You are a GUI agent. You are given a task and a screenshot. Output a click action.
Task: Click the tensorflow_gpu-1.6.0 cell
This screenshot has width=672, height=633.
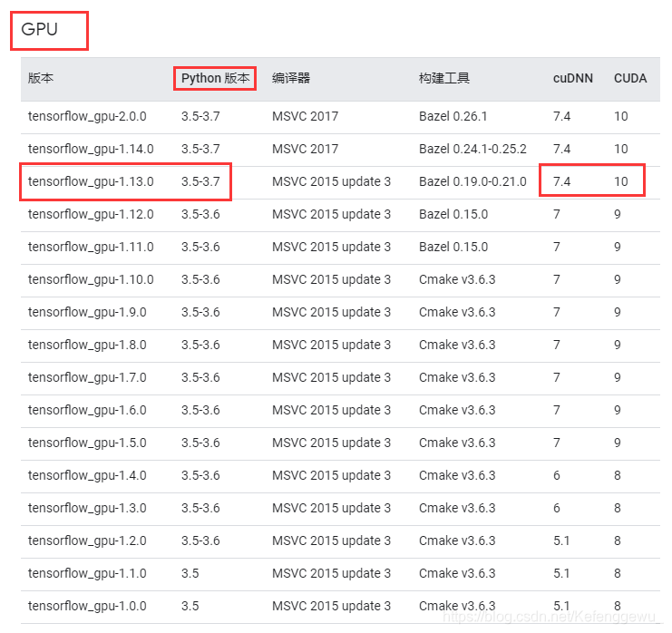click(87, 410)
